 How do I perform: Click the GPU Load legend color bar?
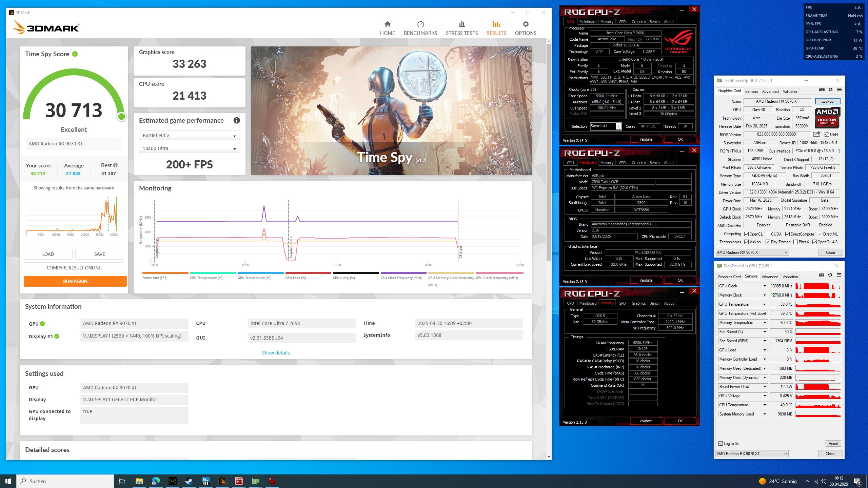tap(308, 273)
